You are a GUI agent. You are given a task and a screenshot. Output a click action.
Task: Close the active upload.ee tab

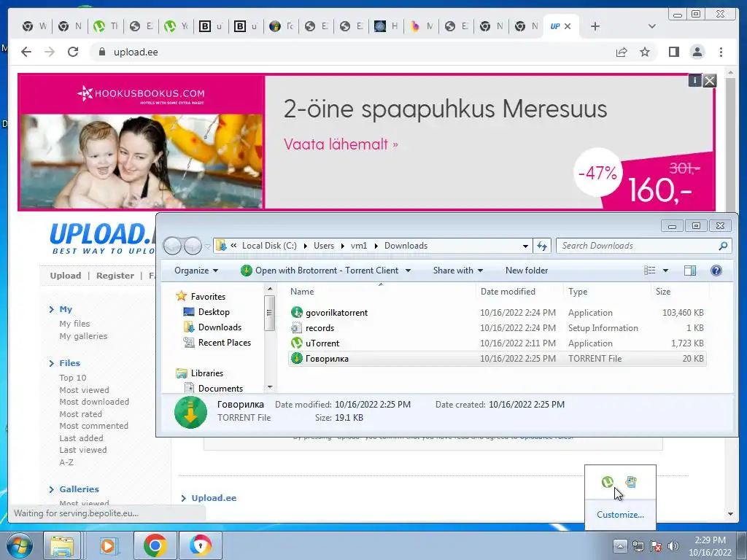pos(568,26)
